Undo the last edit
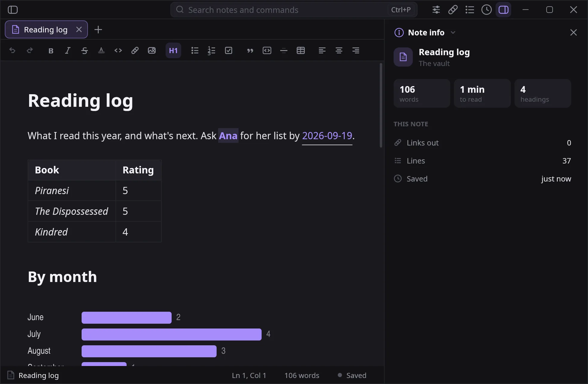The image size is (588, 384). (12, 50)
